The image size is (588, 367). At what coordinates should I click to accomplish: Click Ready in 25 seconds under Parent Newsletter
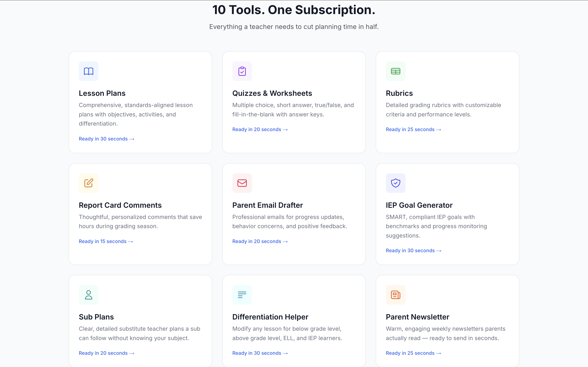click(x=413, y=353)
